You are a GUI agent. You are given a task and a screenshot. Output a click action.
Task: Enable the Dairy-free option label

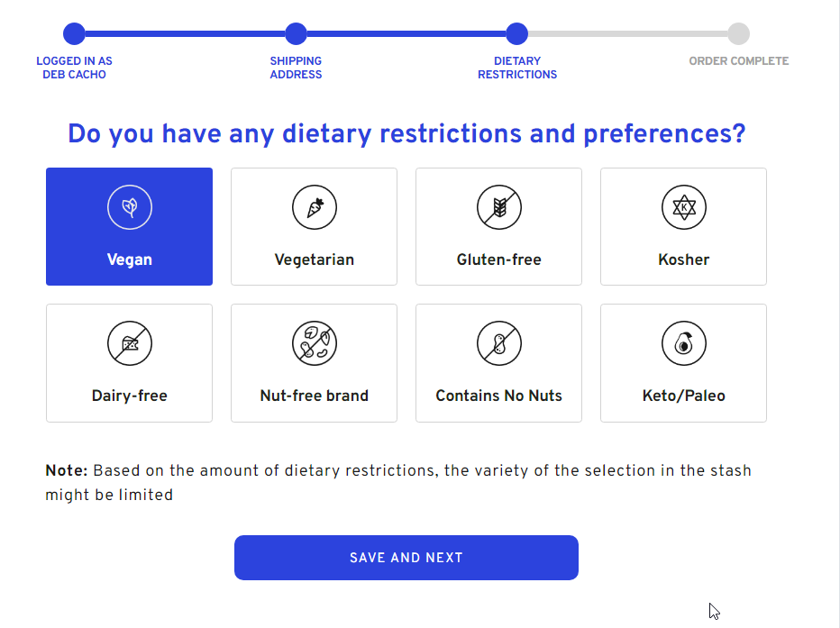130,396
